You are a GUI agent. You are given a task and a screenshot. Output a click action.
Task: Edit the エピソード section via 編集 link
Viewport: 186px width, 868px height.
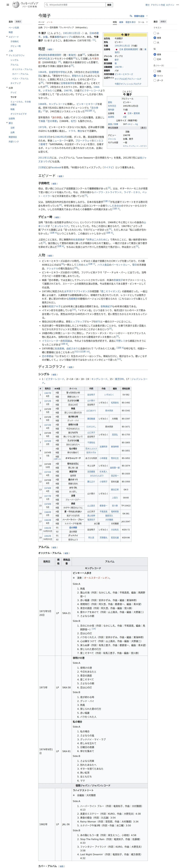pos(60,176)
